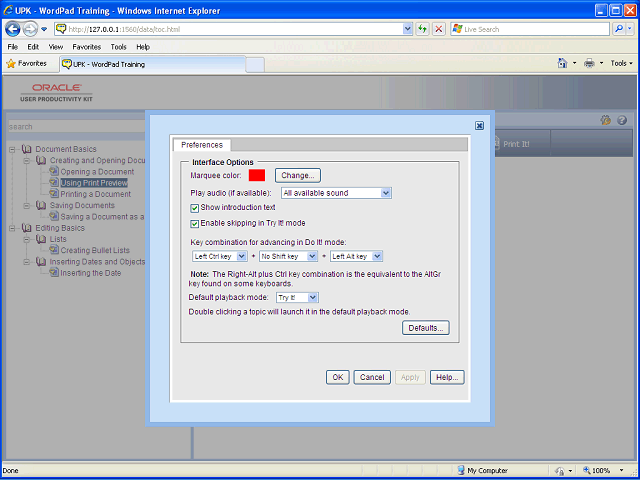The image size is (640, 480).
Task: Open the recent pages dropdown arrow
Action: (44, 29)
